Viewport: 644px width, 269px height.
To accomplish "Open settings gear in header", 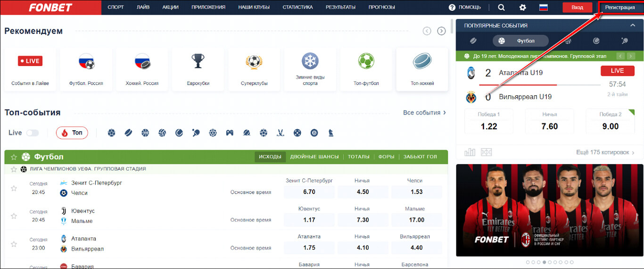I will coord(522,7).
